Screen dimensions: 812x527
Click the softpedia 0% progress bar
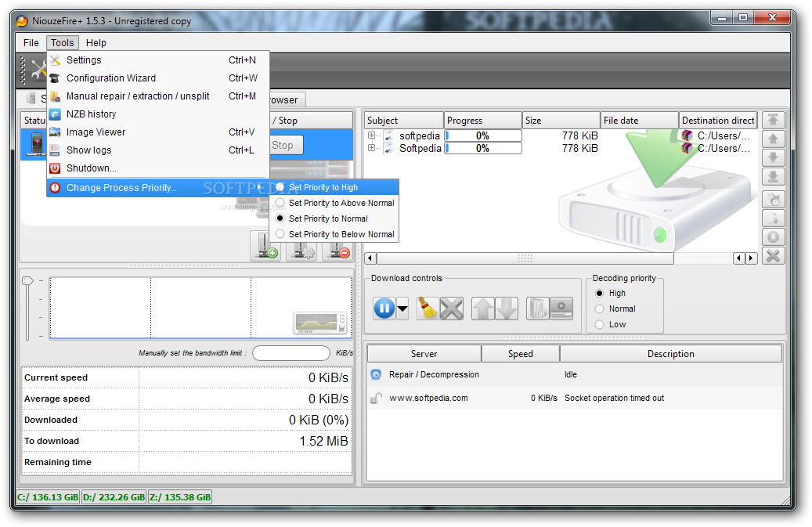point(483,135)
